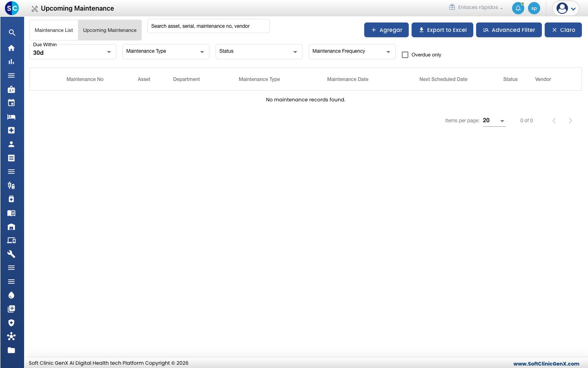588x368 pixels.
Task: Click the Next Scheduled Date column header
Action: tap(443, 79)
